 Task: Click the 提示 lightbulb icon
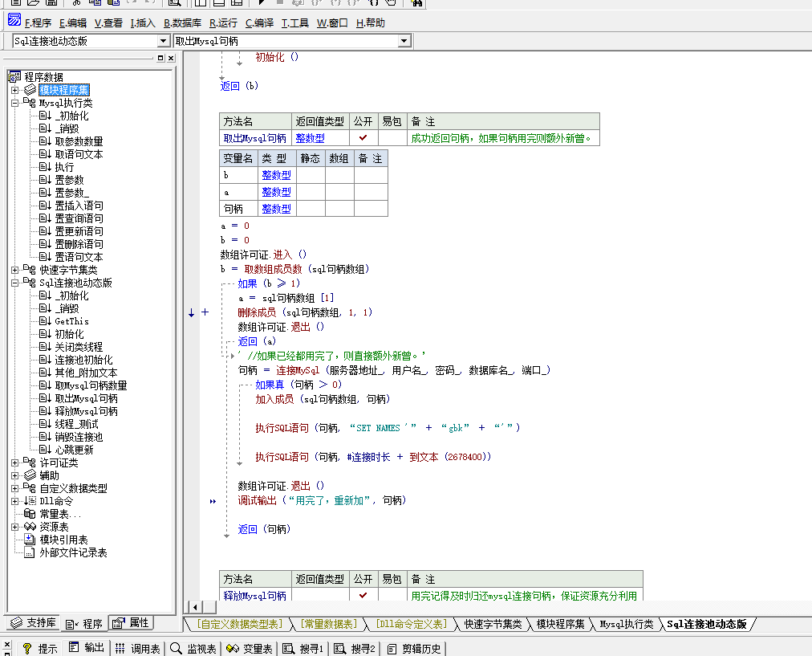click(27, 648)
